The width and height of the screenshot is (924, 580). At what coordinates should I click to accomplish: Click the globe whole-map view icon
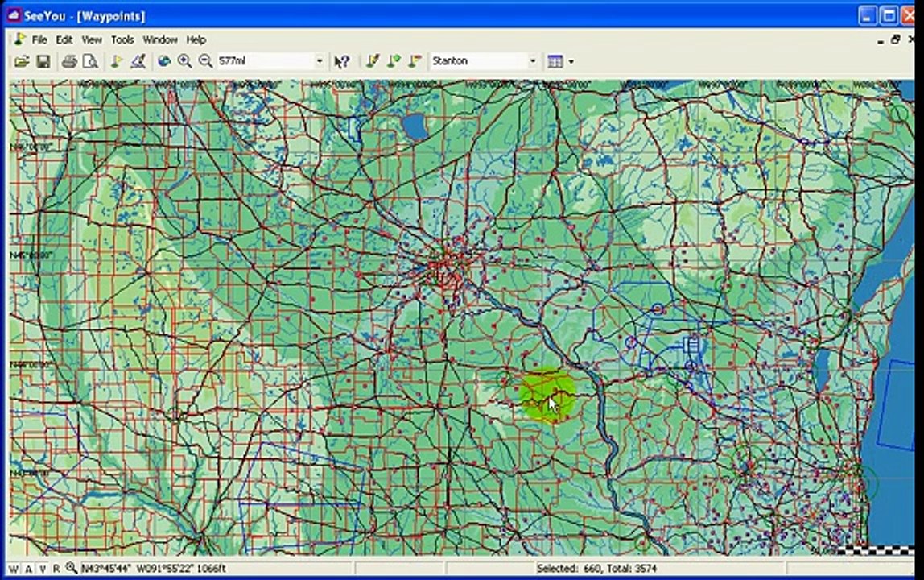pyautogui.click(x=164, y=60)
